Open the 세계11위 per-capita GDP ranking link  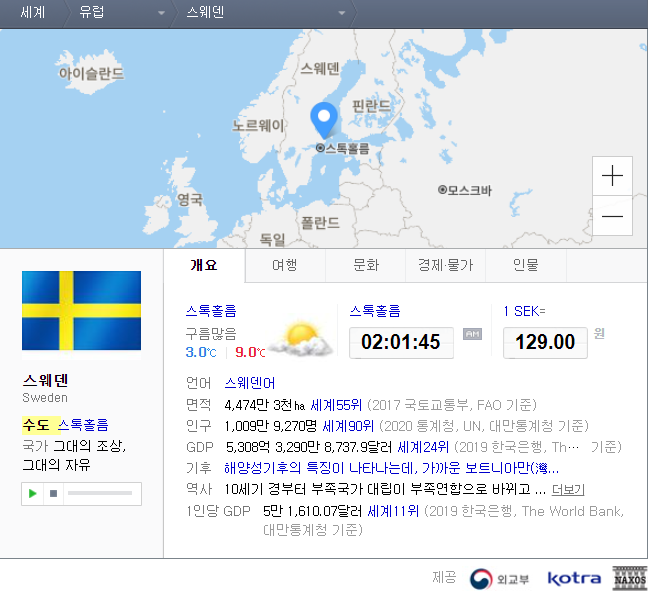point(393,511)
